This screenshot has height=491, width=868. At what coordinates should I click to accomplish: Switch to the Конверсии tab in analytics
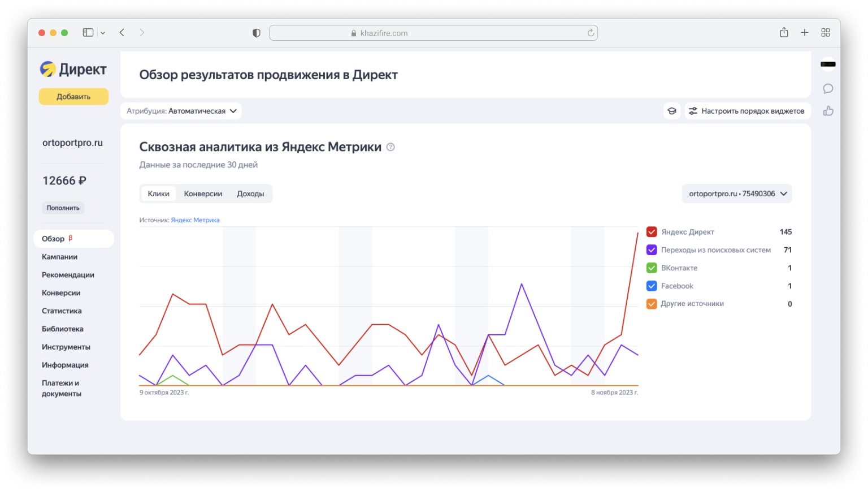click(203, 193)
